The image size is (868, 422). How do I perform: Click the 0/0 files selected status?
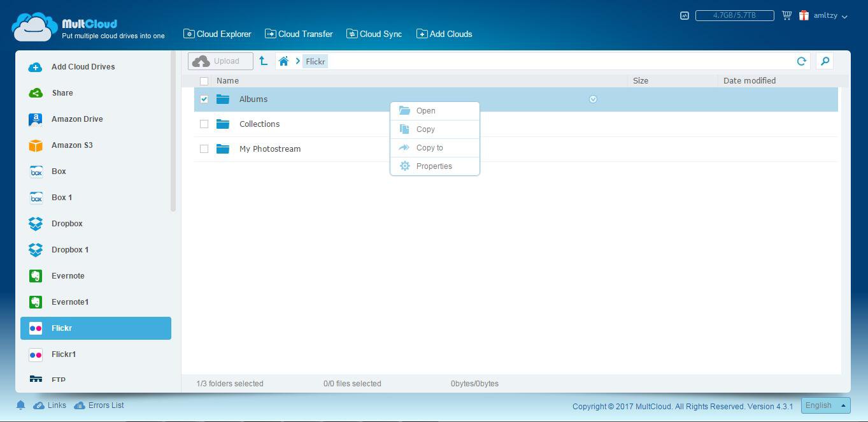(x=352, y=384)
